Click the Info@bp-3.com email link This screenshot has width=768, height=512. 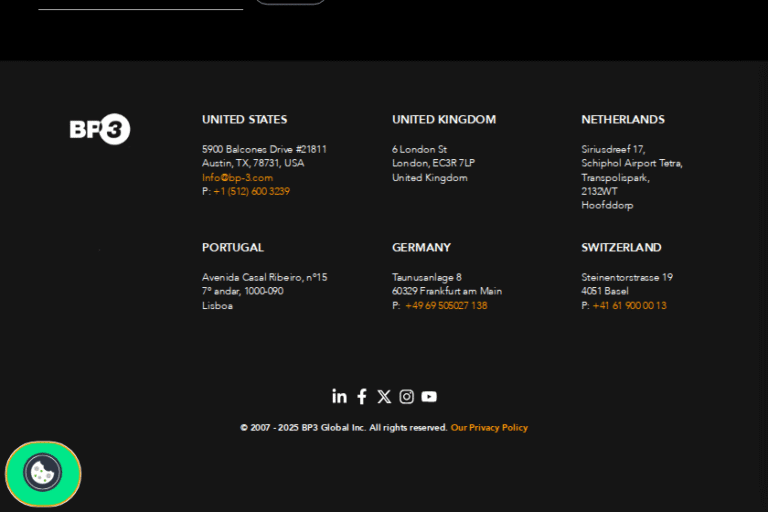[237, 177]
